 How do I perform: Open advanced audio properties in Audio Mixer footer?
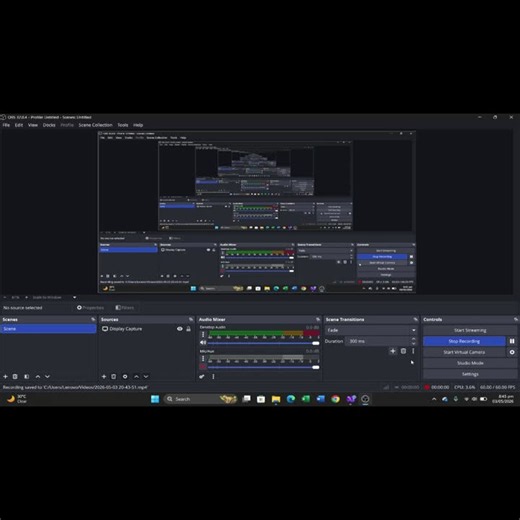(202, 376)
